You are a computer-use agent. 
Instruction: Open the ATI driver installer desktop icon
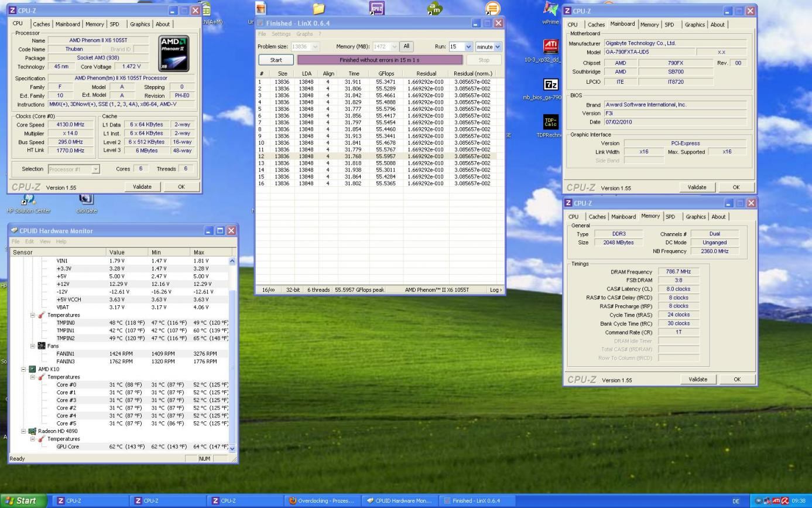(x=551, y=46)
